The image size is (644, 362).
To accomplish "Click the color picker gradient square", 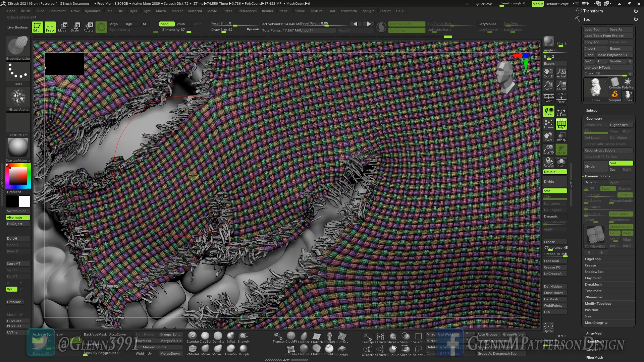I will (18, 176).
